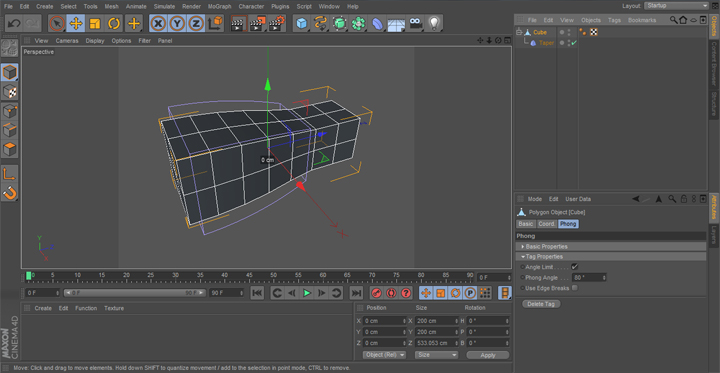
Task: Open the spline pen tools icon
Action: pyautogui.click(x=320, y=23)
